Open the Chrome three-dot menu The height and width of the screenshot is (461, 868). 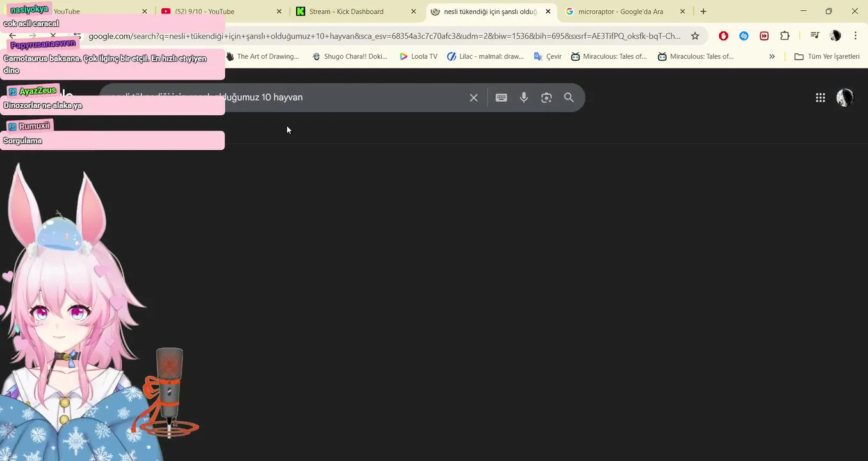click(x=855, y=36)
